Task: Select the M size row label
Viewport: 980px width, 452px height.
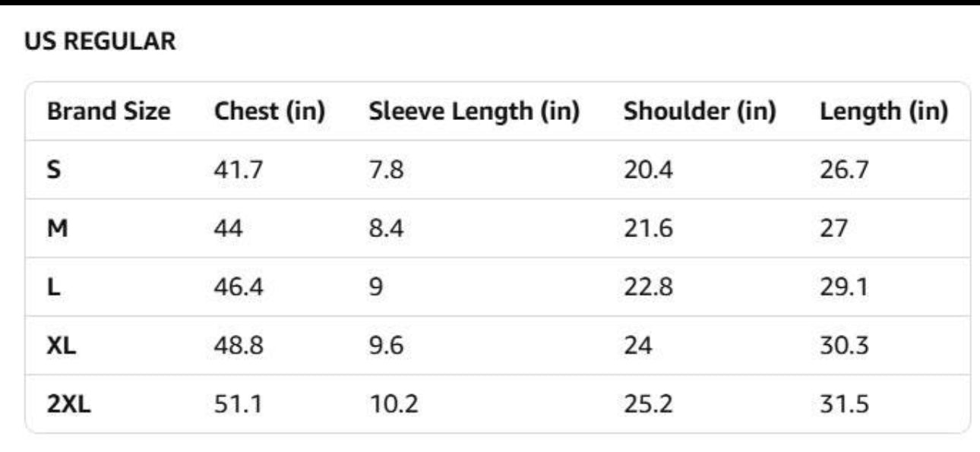Action: point(57,228)
